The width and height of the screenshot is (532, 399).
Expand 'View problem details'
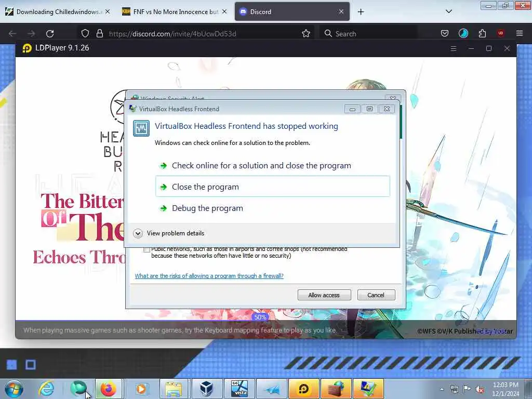coord(169,233)
